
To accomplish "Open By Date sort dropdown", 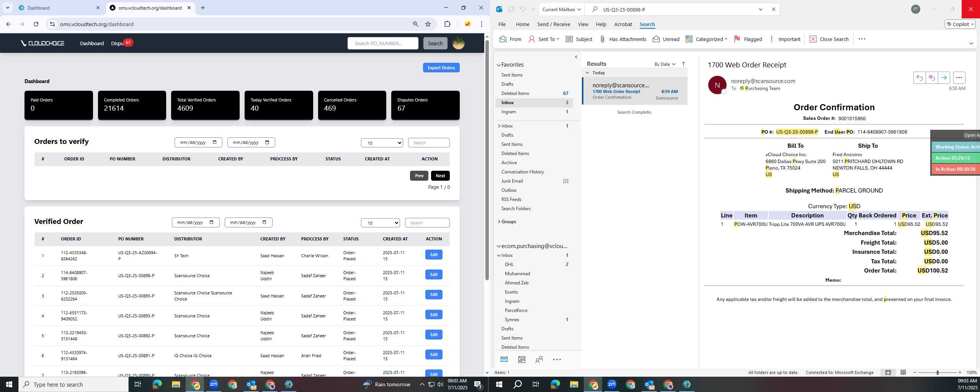I will [665, 64].
